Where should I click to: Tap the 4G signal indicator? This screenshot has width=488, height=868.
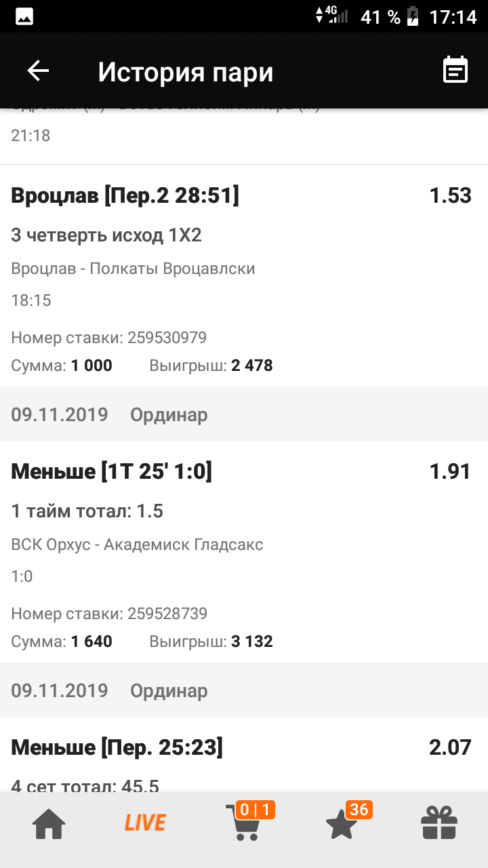[332, 15]
